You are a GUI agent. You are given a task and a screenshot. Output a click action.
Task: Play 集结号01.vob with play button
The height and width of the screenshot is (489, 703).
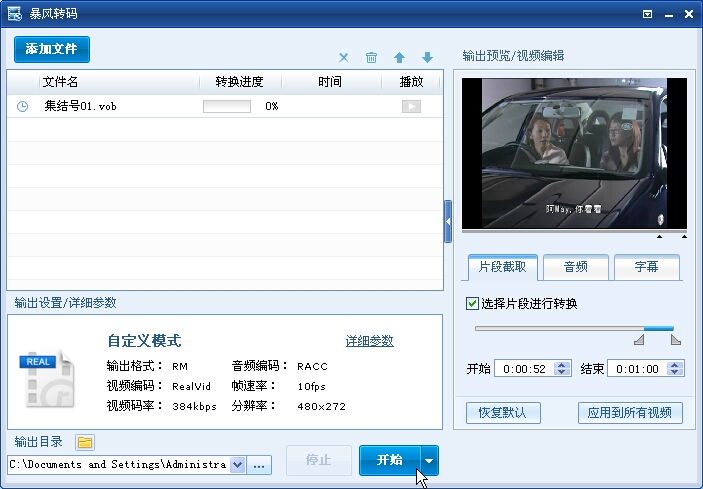coord(411,106)
